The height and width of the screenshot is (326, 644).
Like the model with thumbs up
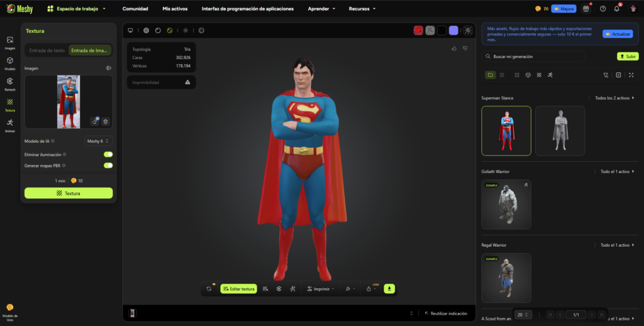pyautogui.click(x=454, y=48)
